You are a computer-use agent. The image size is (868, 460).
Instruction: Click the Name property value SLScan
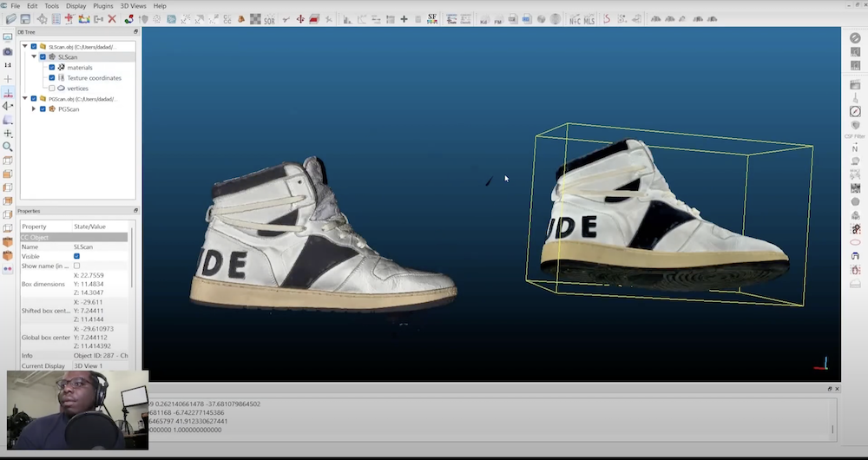pyautogui.click(x=83, y=246)
